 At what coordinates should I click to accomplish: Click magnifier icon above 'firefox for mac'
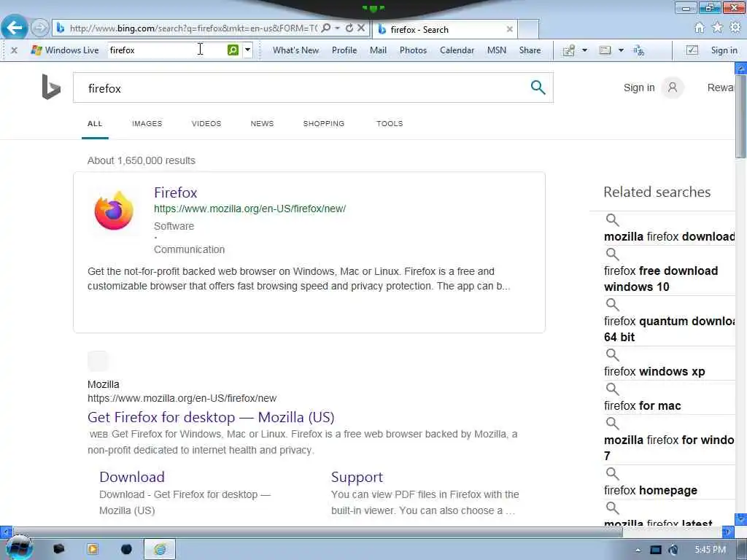coord(612,389)
